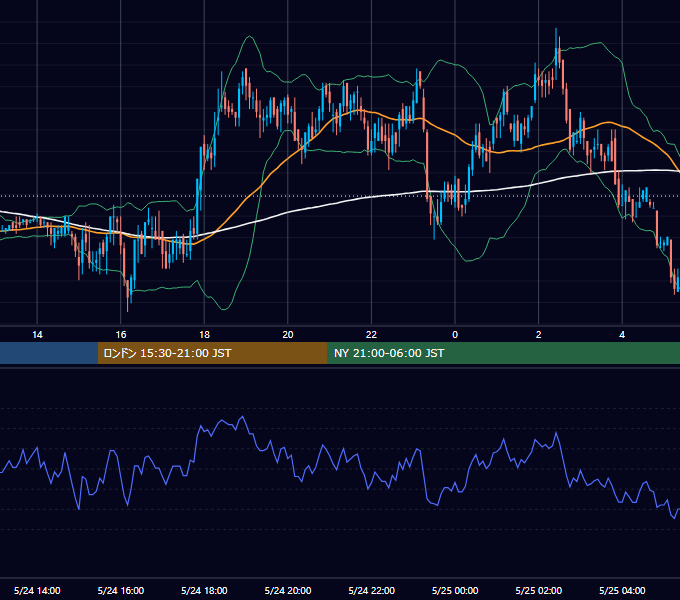
Task: Click the blue session bar before ロンドン
Action: [49, 353]
